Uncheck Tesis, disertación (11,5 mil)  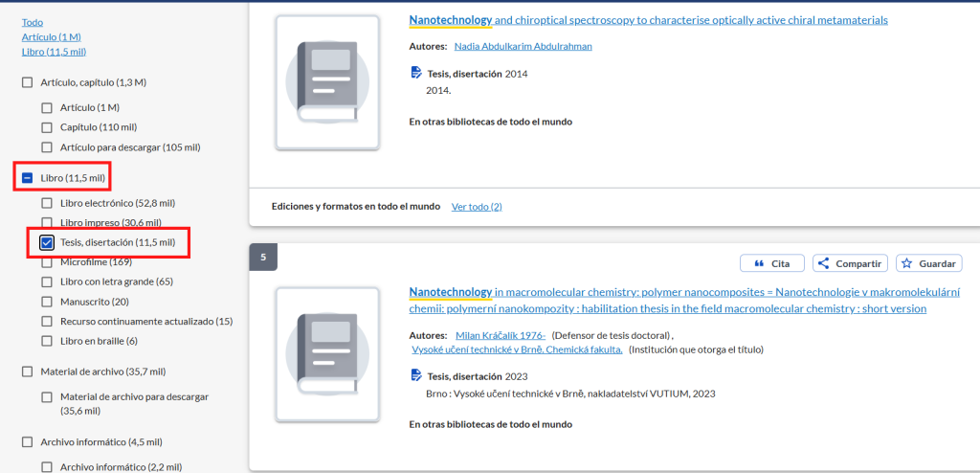[x=47, y=242]
